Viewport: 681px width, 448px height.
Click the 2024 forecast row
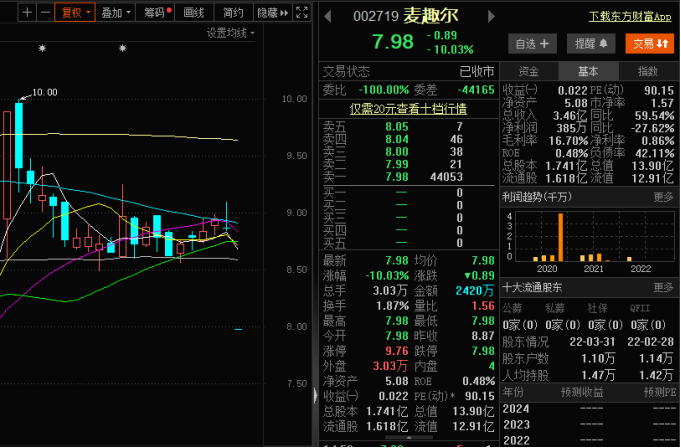[589, 409]
